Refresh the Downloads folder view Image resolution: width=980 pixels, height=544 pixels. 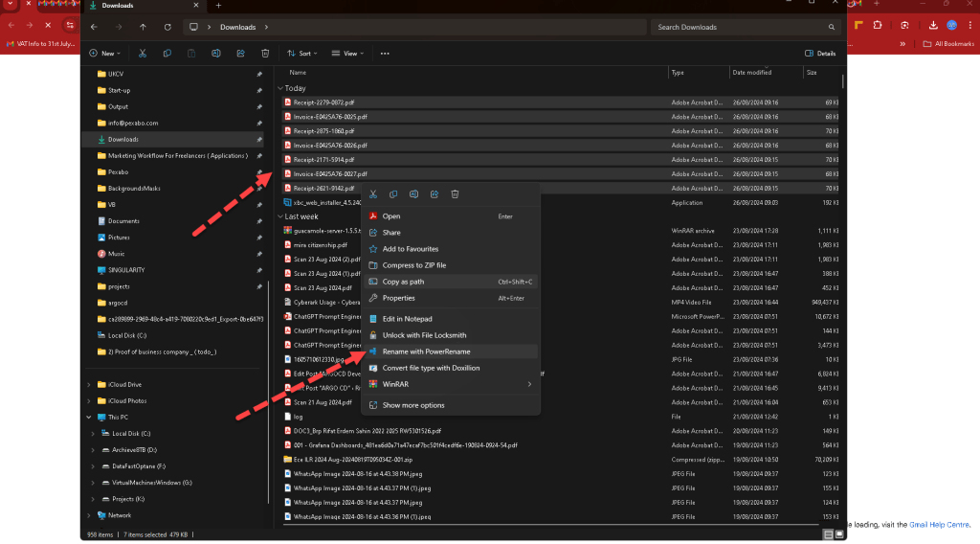tap(167, 27)
